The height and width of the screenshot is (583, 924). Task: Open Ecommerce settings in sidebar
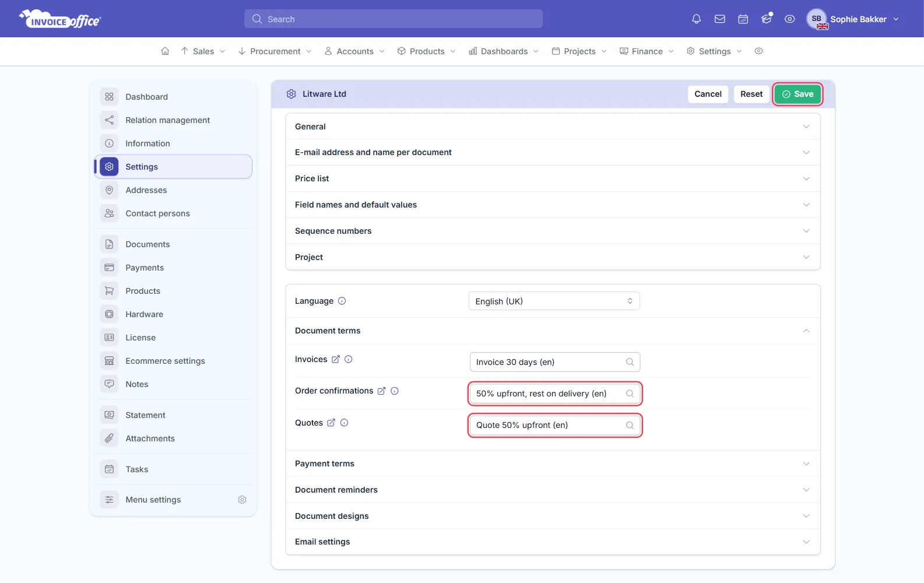[x=173, y=361]
